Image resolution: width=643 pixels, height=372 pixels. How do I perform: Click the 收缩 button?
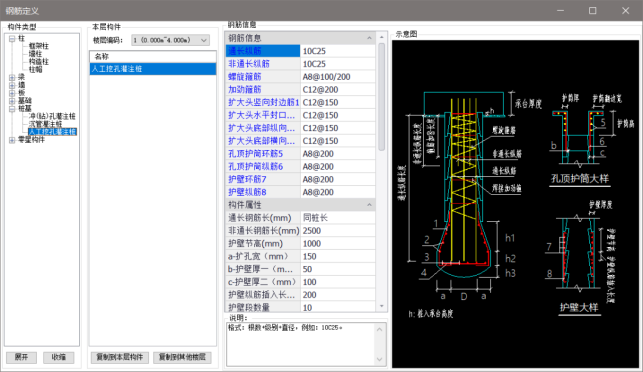point(59,357)
